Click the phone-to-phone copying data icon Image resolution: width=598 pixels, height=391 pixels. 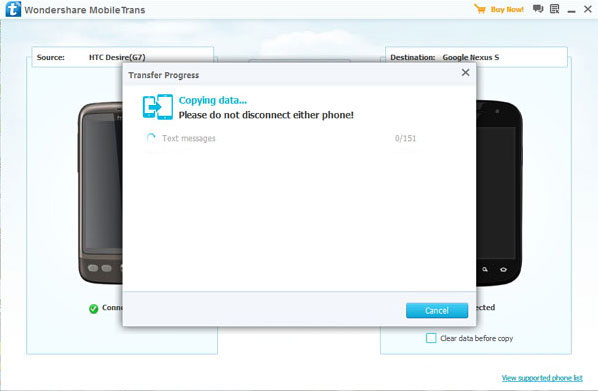(x=158, y=107)
